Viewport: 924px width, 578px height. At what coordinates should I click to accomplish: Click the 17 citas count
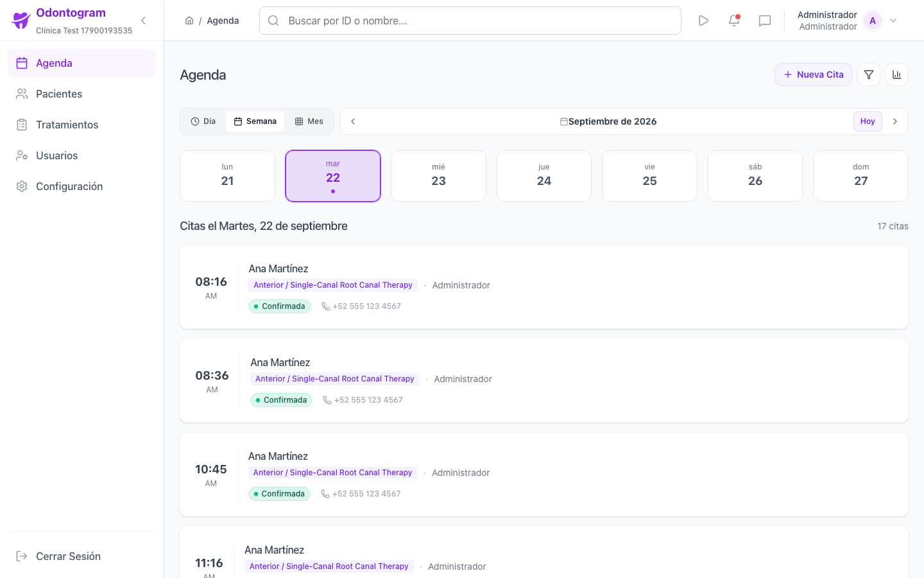(x=893, y=226)
